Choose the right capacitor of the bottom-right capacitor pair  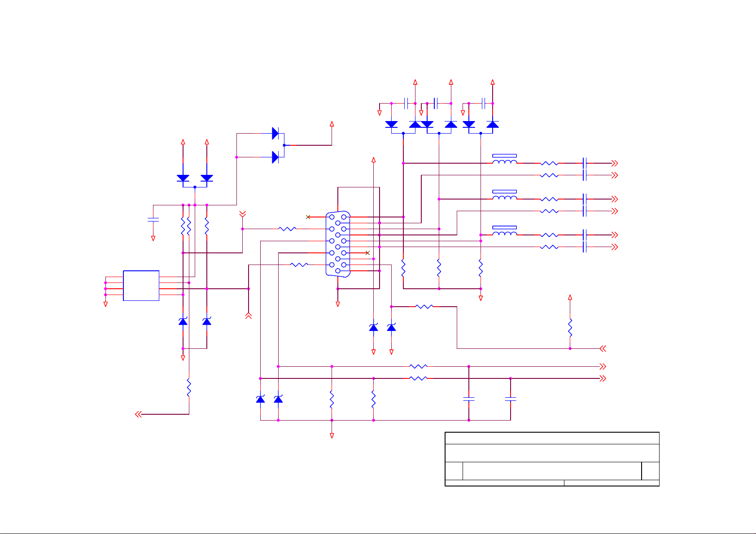point(511,399)
